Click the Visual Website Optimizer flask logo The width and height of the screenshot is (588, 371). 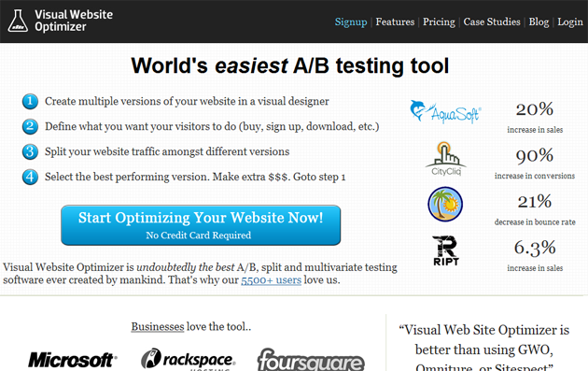[x=18, y=21]
